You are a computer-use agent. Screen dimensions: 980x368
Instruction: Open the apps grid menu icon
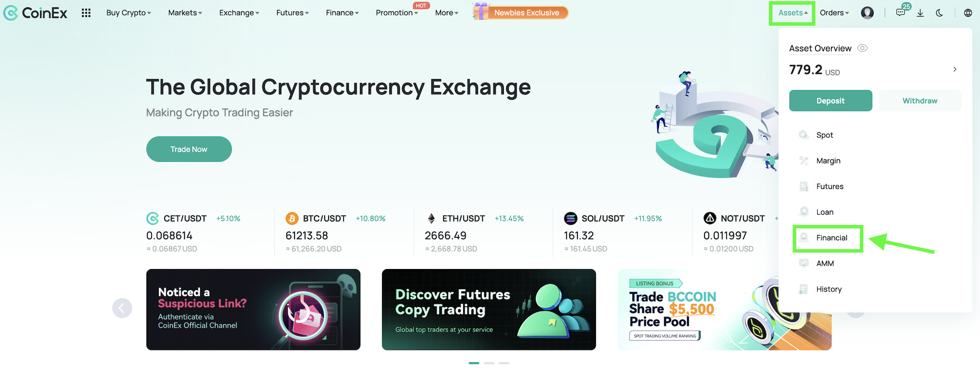coord(86,13)
